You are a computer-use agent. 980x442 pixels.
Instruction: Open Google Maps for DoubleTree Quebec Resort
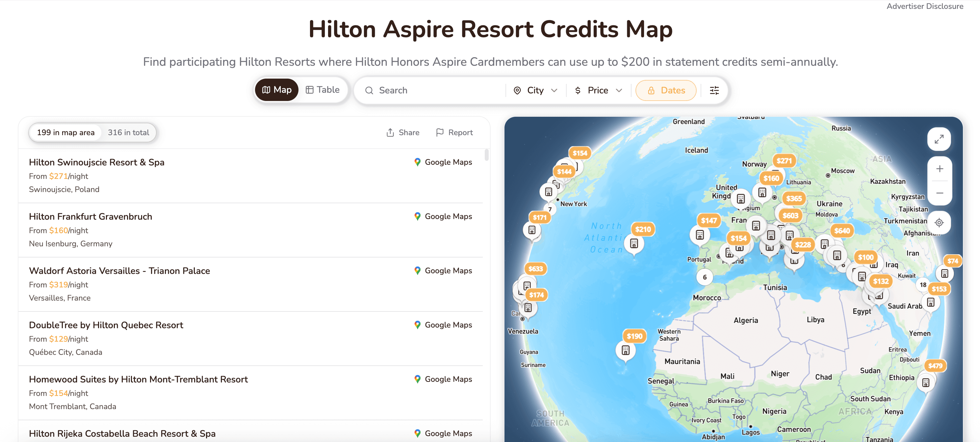point(443,325)
